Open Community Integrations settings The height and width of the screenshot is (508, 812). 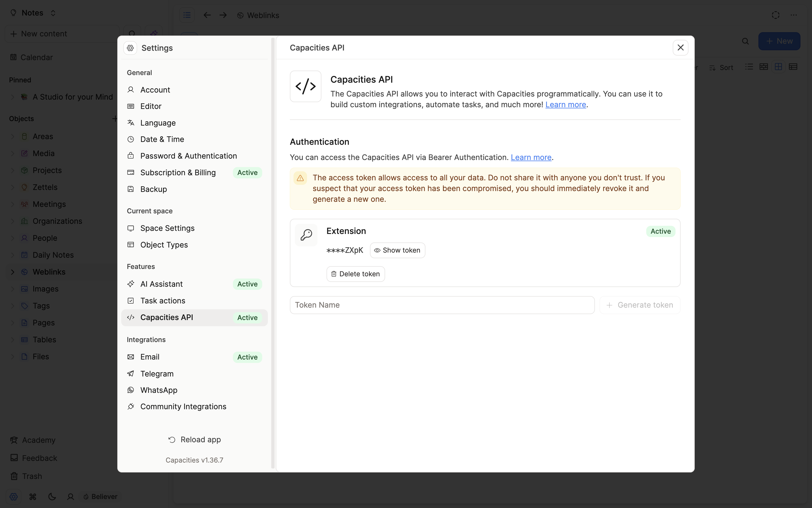194,406
